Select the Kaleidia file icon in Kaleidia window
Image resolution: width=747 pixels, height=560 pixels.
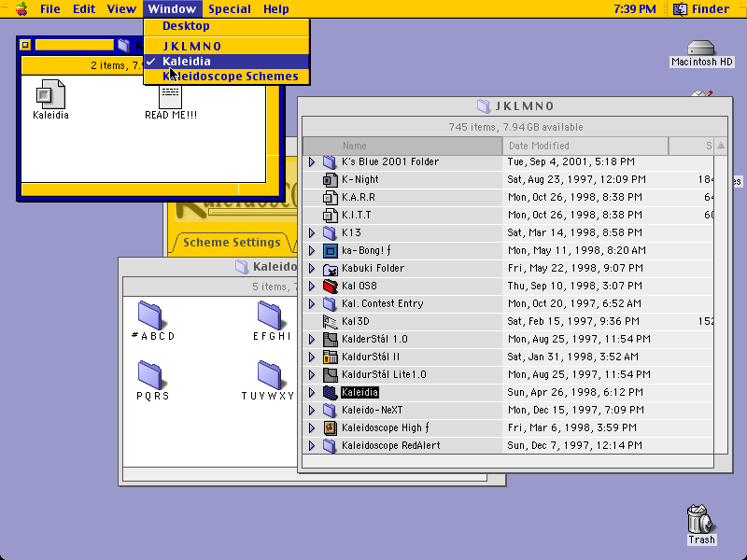50,94
